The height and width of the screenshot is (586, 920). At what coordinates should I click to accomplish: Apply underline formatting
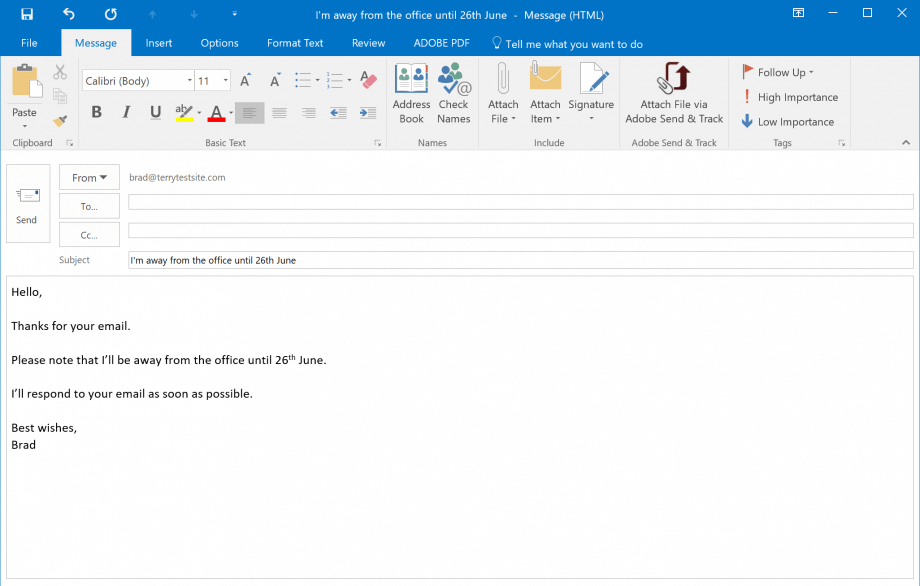[x=155, y=112]
